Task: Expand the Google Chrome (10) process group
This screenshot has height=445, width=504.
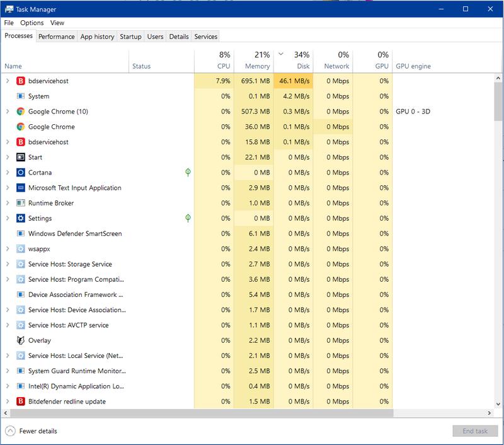Action: point(8,112)
